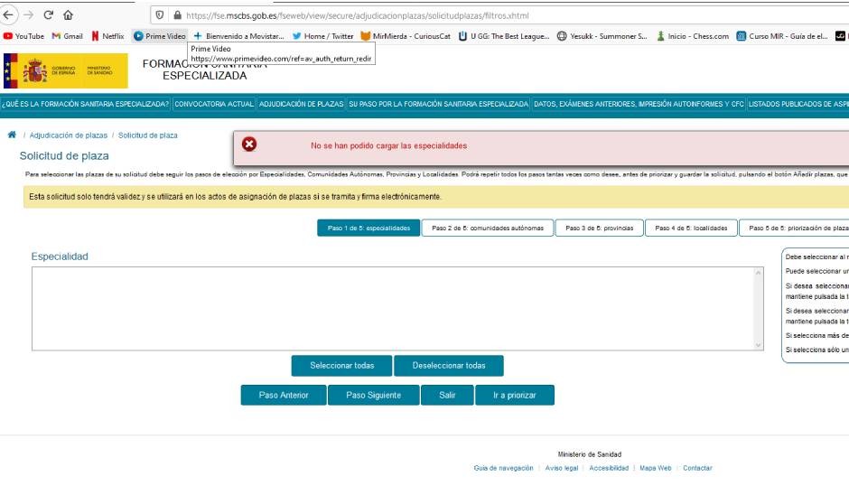Click the browser home icon
849x504 pixels.
[x=69, y=15]
